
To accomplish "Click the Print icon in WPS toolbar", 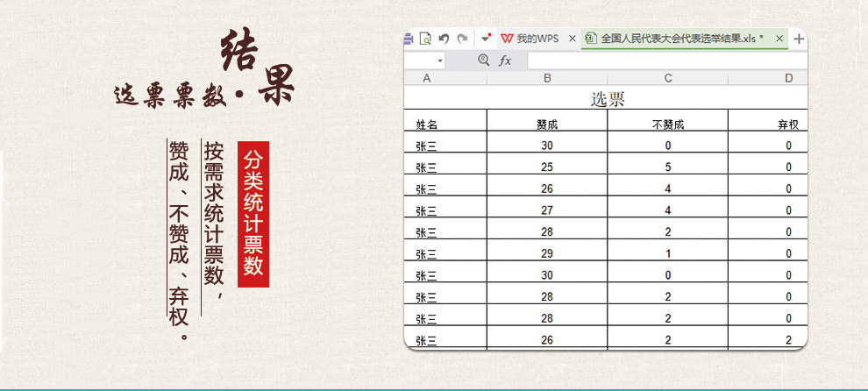I will (409, 39).
